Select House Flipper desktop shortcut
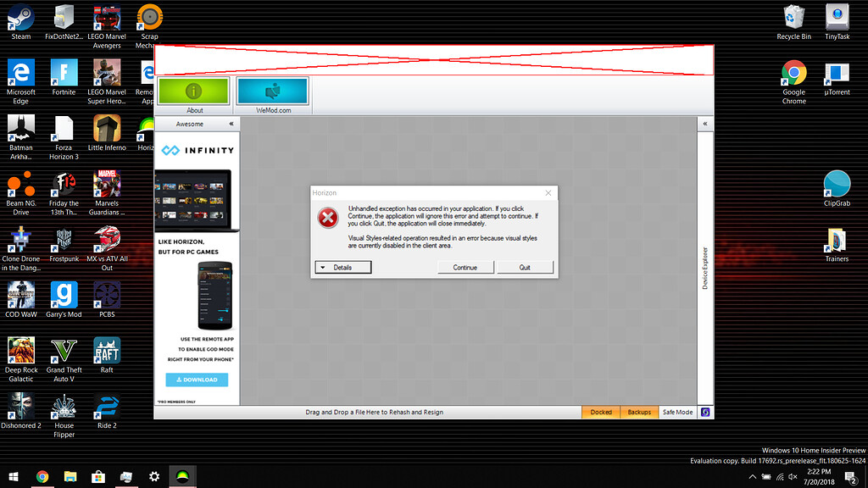The height and width of the screenshot is (488, 868). 64,415
